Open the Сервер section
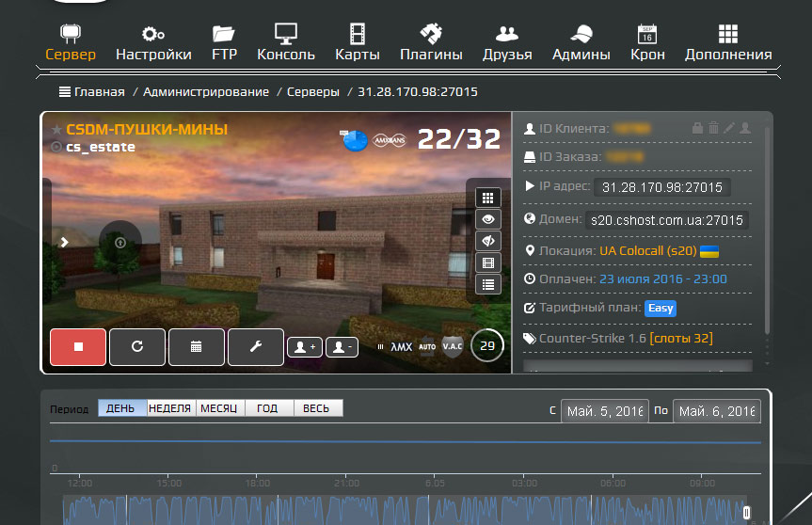812x525 pixels. click(x=71, y=42)
